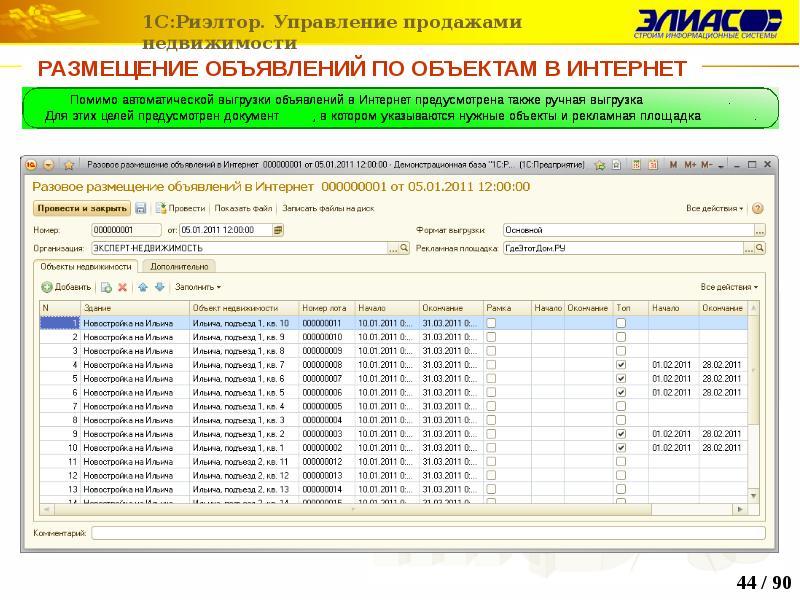Click the M- memory subtract button
Image resolution: width=800 pixels, height=600 pixels.
pyautogui.click(x=706, y=165)
